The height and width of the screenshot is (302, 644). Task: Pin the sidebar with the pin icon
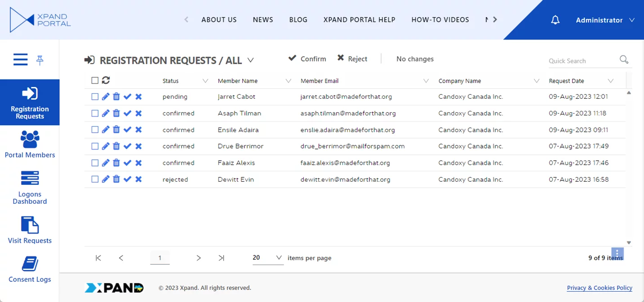click(40, 60)
